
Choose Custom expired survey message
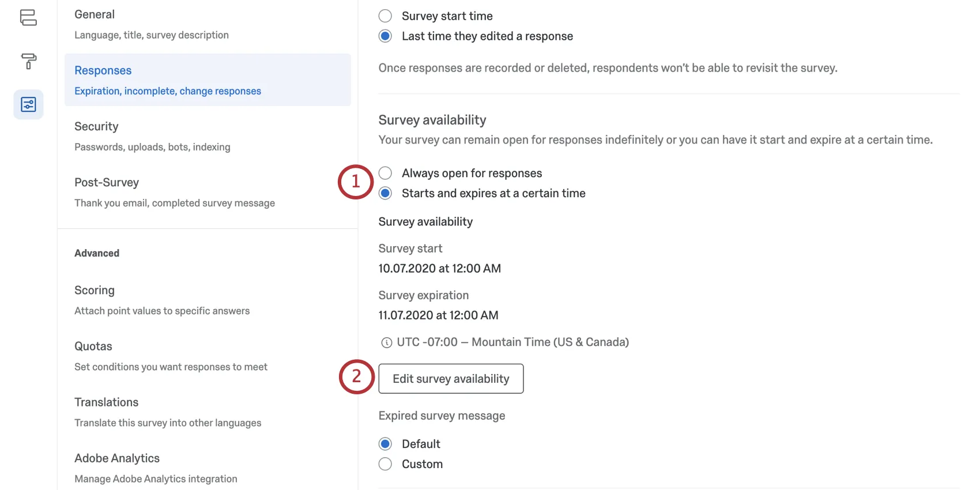pos(386,464)
